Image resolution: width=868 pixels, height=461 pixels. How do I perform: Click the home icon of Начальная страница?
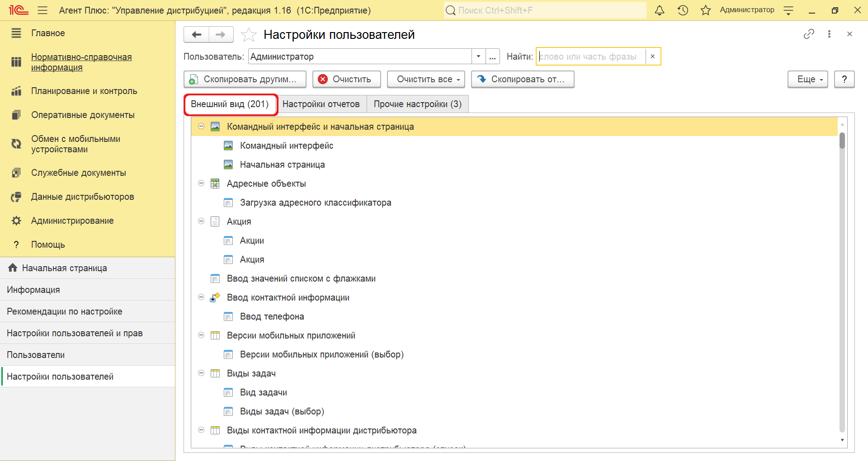click(x=13, y=268)
